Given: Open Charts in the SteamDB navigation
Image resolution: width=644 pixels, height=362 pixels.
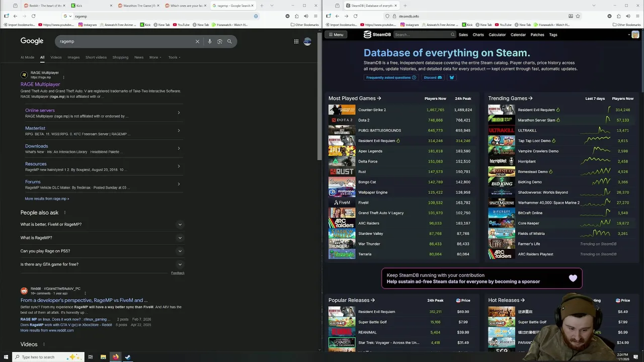Looking at the screenshot, I should (x=478, y=35).
